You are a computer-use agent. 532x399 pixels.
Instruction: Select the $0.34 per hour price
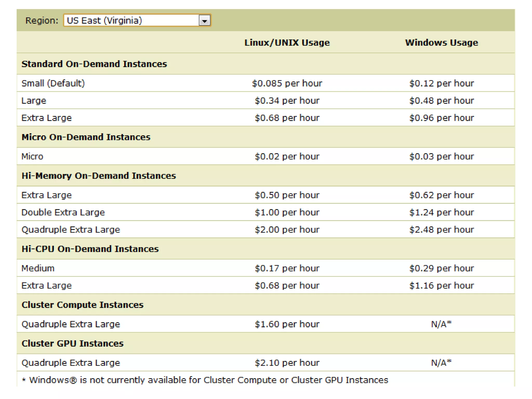(287, 101)
